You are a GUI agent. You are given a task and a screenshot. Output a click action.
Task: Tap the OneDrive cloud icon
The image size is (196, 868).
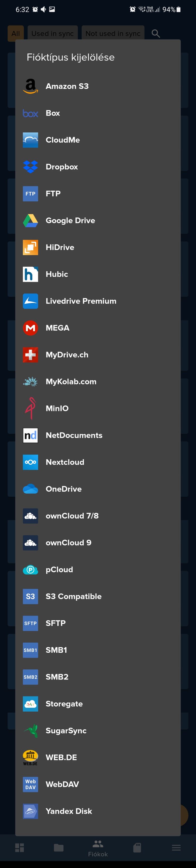click(x=30, y=489)
